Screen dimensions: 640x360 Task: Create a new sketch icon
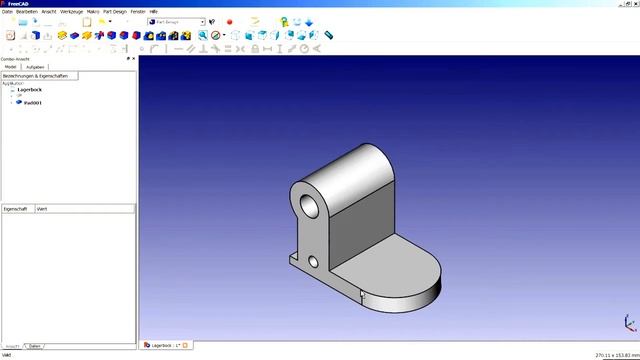[10, 36]
